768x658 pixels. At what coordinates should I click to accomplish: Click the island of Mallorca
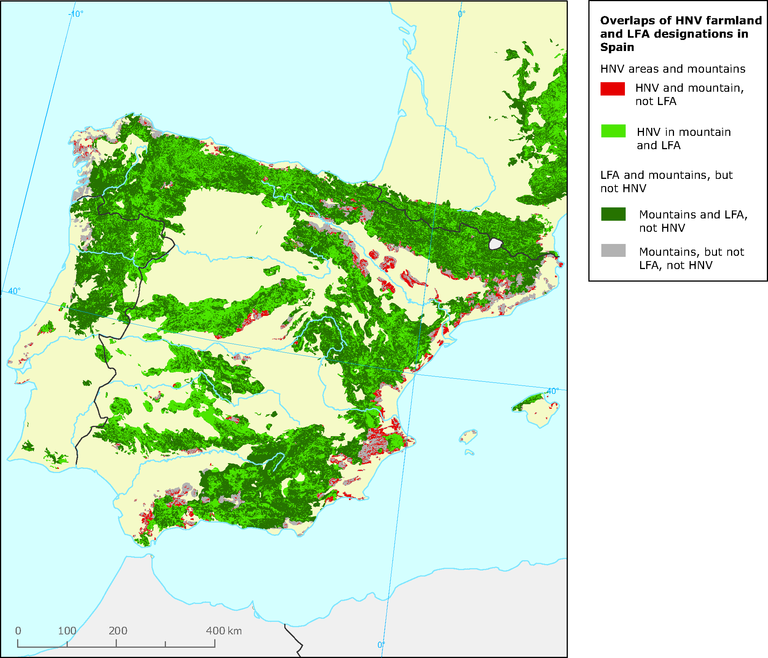(532, 404)
